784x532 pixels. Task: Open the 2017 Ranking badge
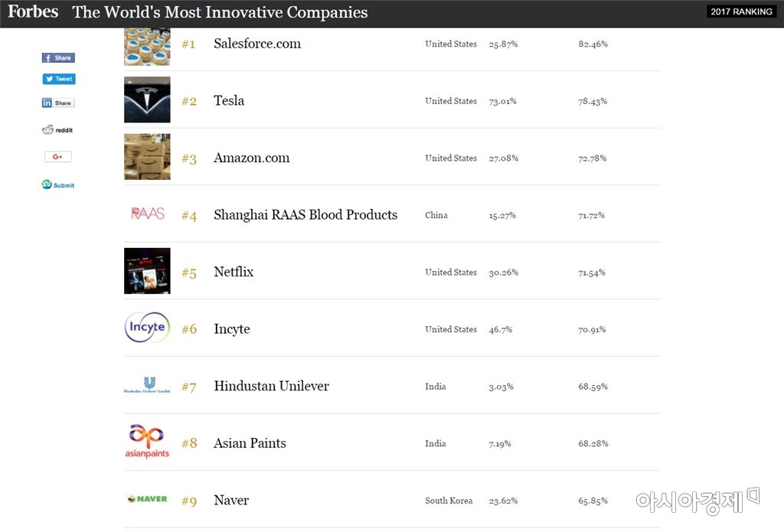pyautogui.click(x=741, y=11)
